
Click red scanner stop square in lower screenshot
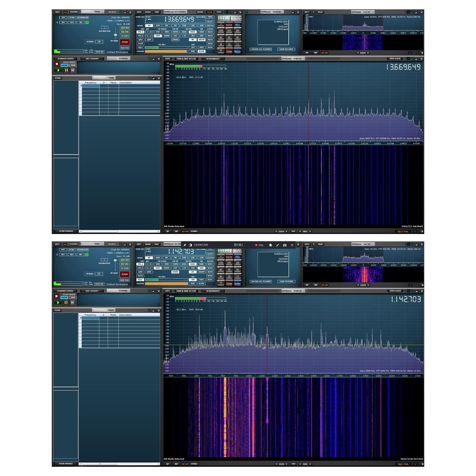coord(56,296)
